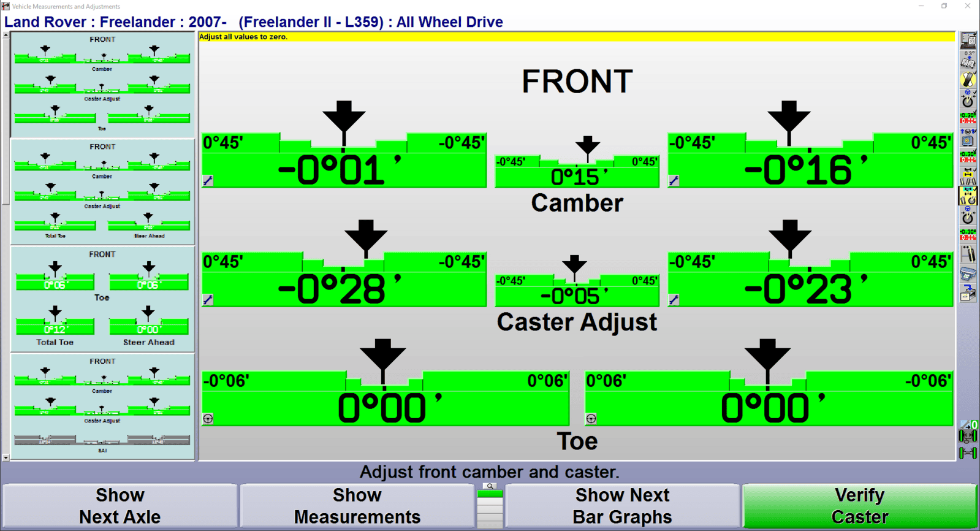Click the wrench icon on left camber bar
Viewport: 980px width, 531px height.
pos(208,181)
